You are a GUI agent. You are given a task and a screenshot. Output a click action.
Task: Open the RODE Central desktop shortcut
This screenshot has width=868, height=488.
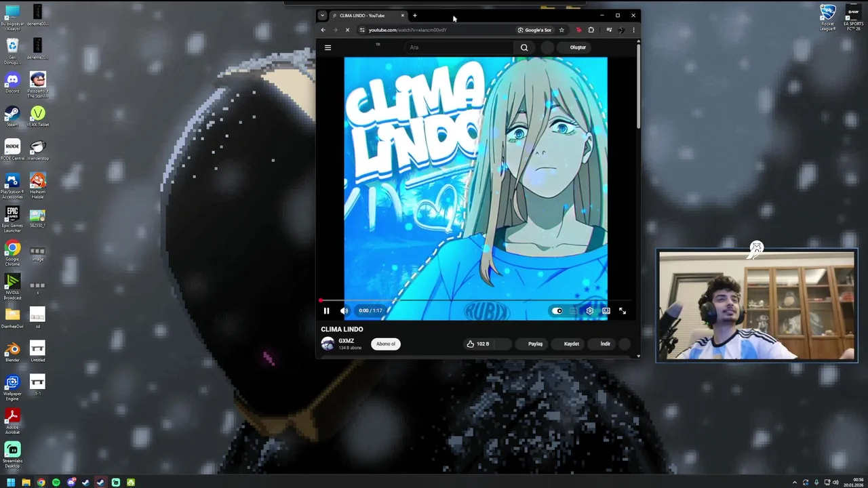12,150
